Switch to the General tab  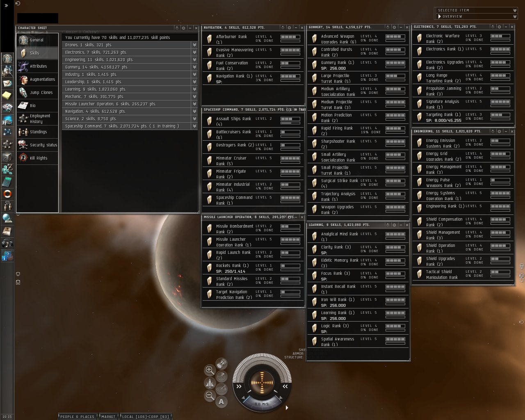(x=37, y=40)
